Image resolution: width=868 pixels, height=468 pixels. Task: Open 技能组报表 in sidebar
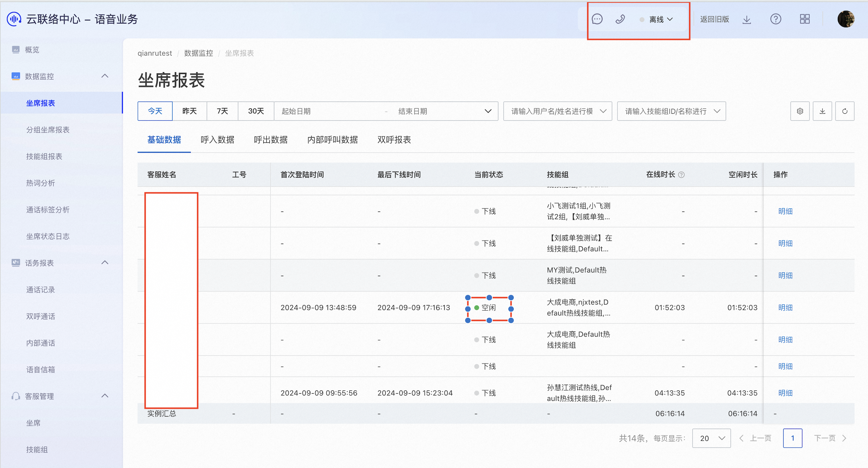(x=44, y=156)
